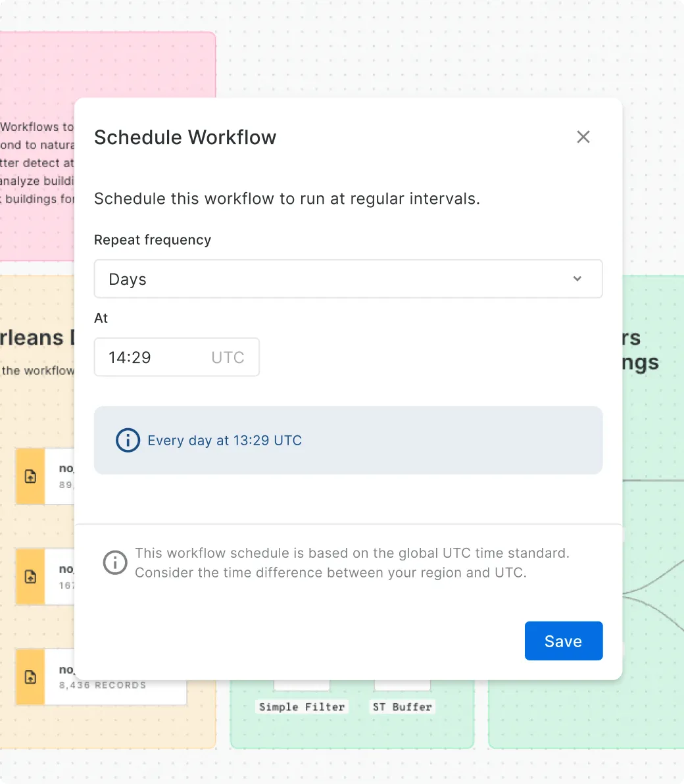This screenshot has width=684, height=784.
Task: Click the "Every day at 13:29 UTC" summary text
Action: pos(224,441)
